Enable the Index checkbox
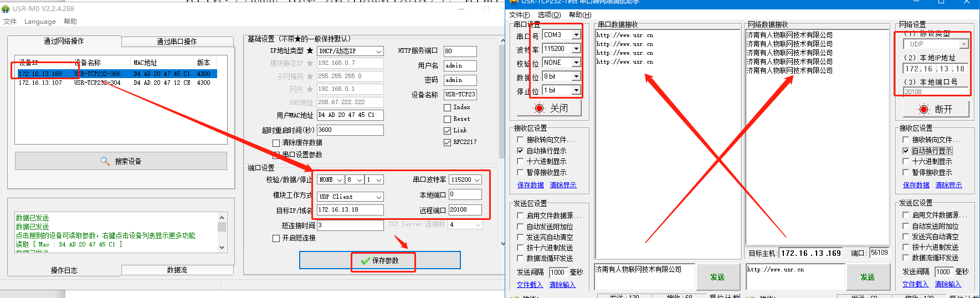 tap(447, 107)
